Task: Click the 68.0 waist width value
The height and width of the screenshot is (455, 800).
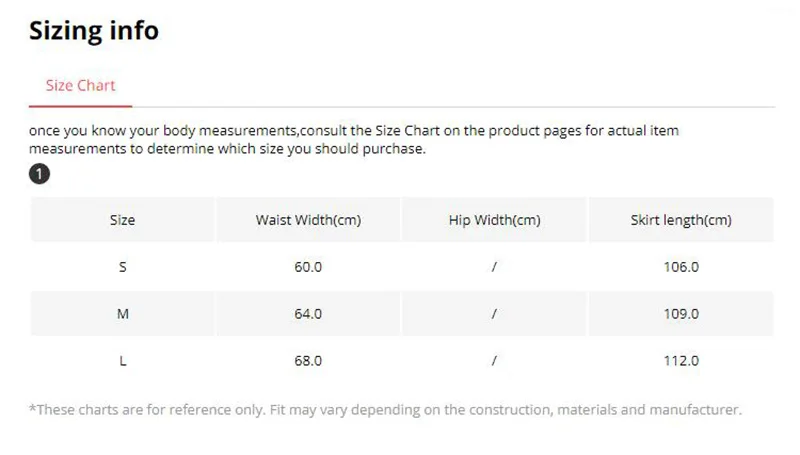Action: (307, 361)
